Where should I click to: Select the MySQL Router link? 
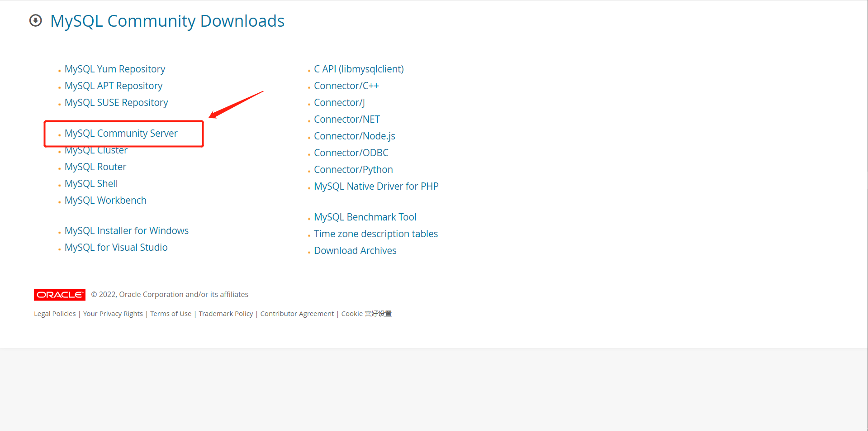click(95, 167)
